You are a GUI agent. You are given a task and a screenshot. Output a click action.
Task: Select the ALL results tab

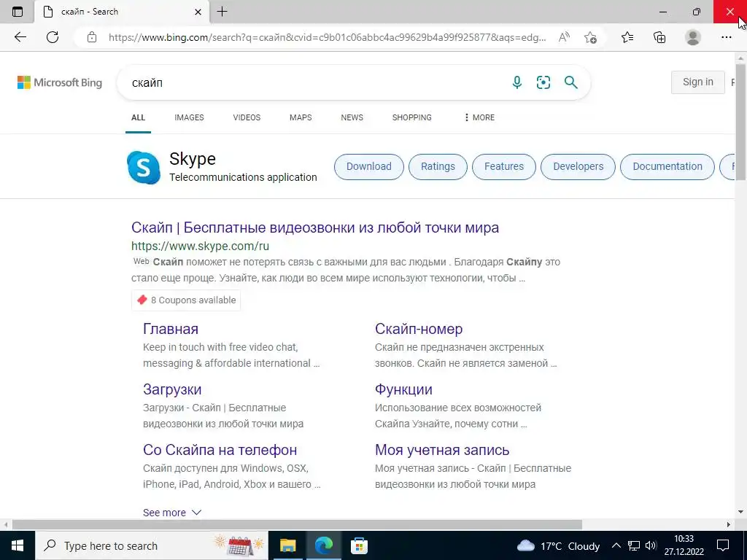coord(138,117)
